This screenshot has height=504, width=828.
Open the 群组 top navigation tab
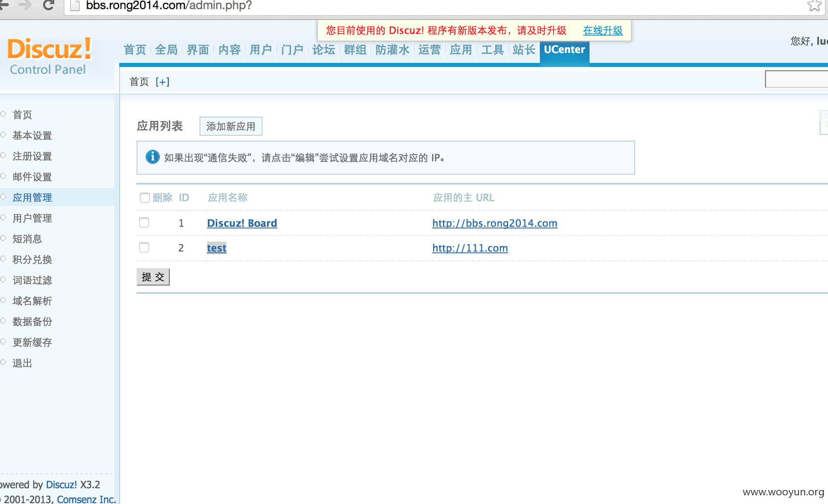pos(355,50)
